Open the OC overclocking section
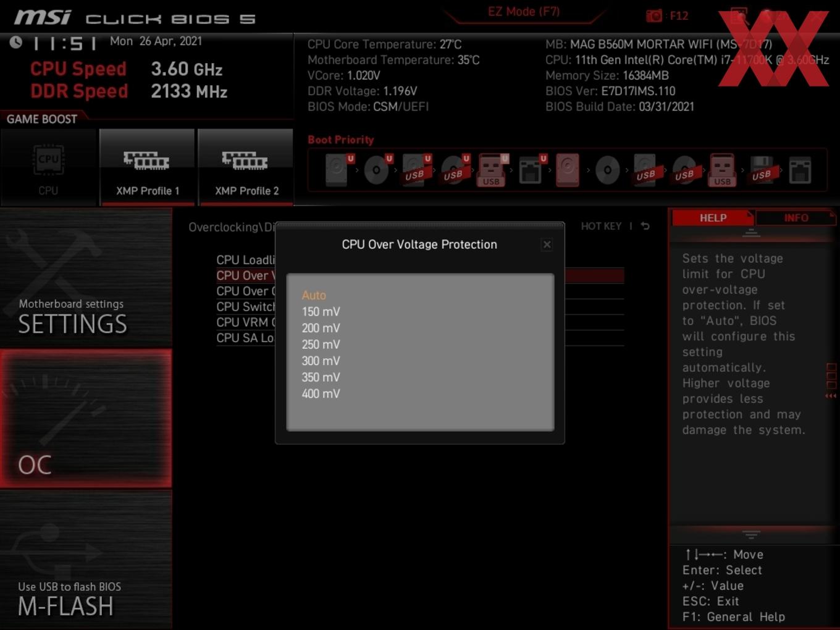Viewport: 840px width, 630px height. tap(86, 419)
